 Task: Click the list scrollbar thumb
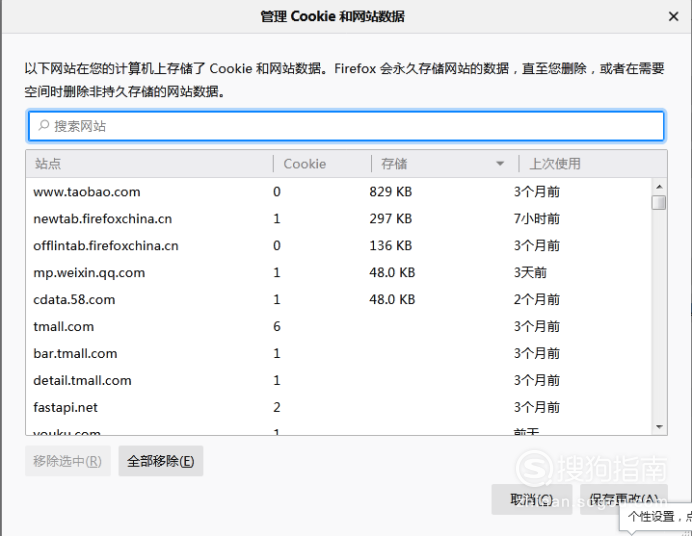coord(659,202)
